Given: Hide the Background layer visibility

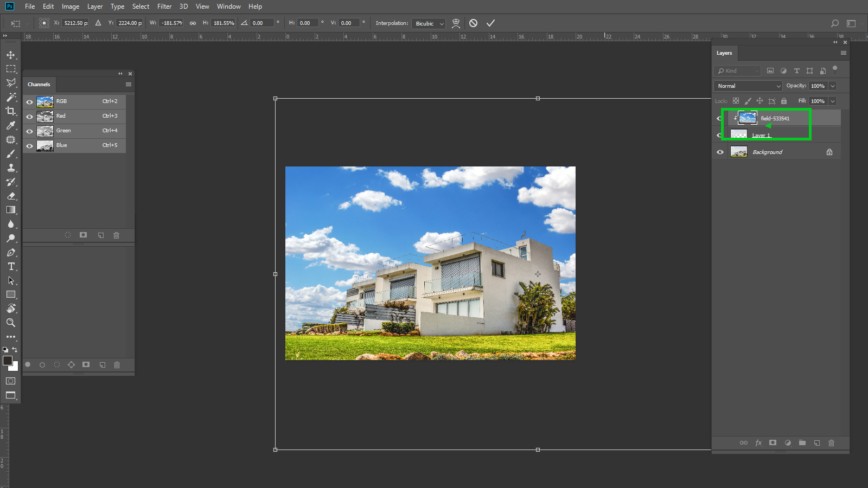Looking at the screenshot, I should tap(719, 152).
